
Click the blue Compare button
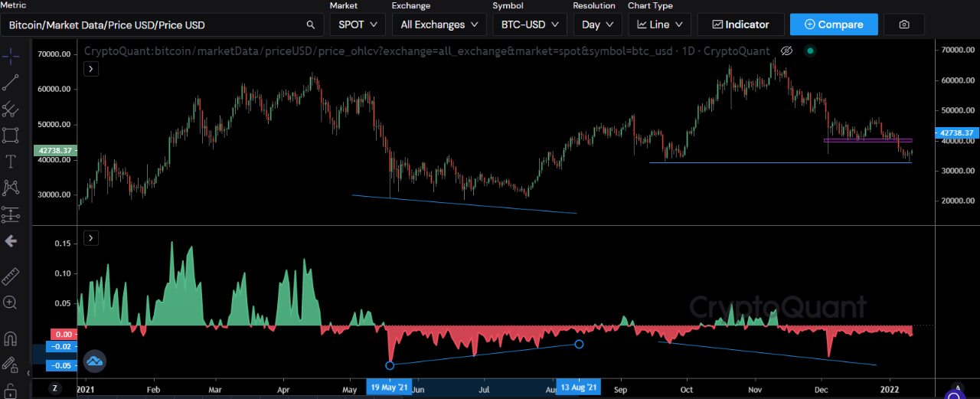(x=834, y=25)
